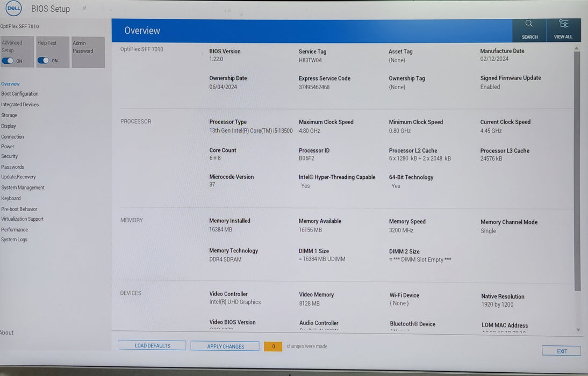
Task: Open System Logs
Action: (x=15, y=240)
